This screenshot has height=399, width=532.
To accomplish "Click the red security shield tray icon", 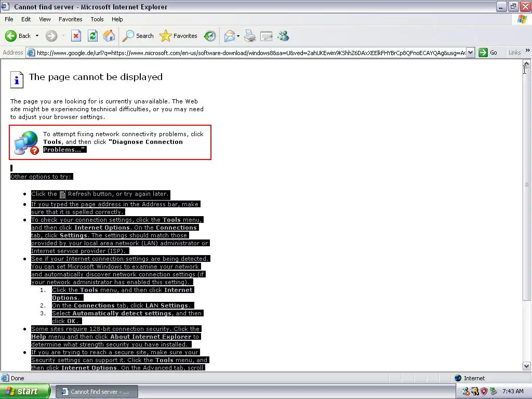I will click(484, 392).
